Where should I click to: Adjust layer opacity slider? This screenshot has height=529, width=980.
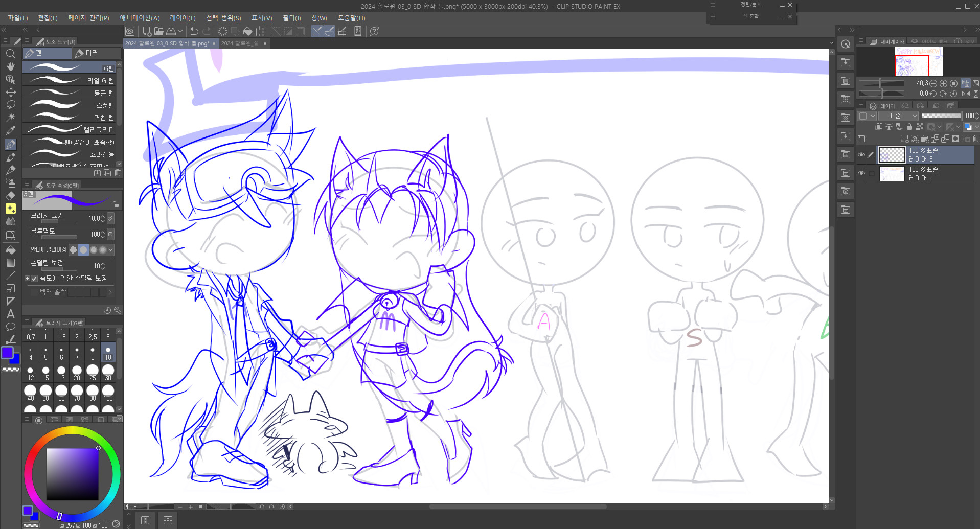click(x=941, y=116)
